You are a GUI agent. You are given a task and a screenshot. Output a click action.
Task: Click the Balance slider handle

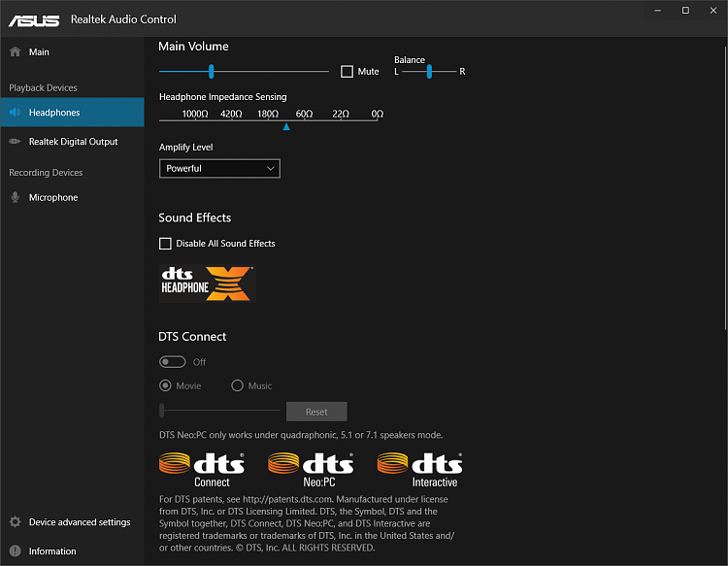[429, 72]
